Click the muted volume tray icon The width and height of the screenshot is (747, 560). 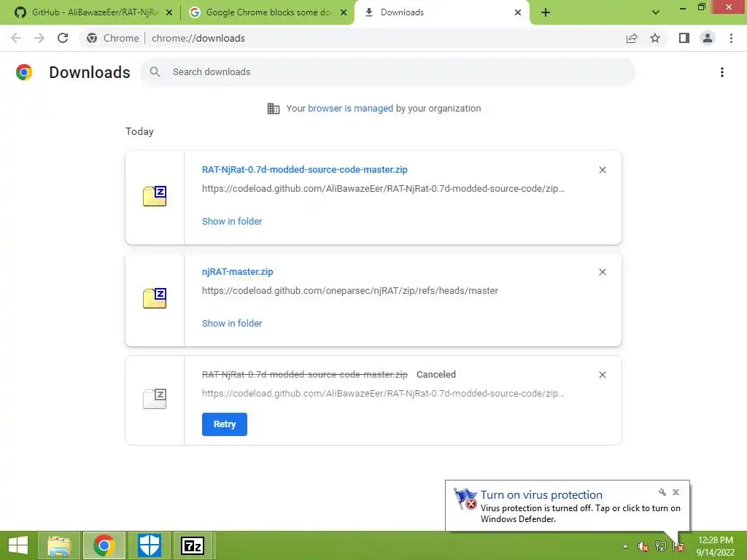pyautogui.click(x=643, y=546)
